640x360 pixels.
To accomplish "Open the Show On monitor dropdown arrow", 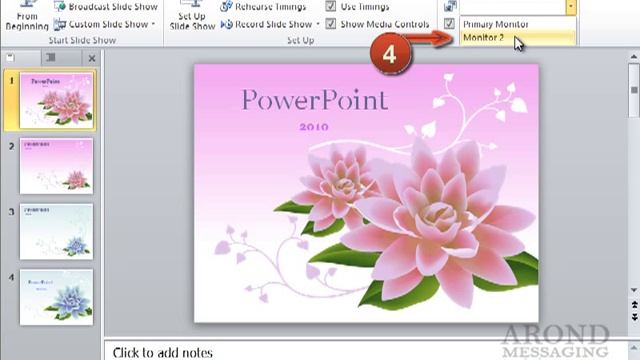I will coord(571,7).
